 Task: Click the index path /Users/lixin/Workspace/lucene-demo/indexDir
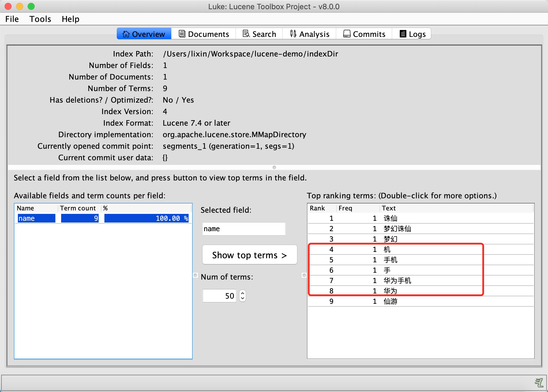tap(250, 54)
